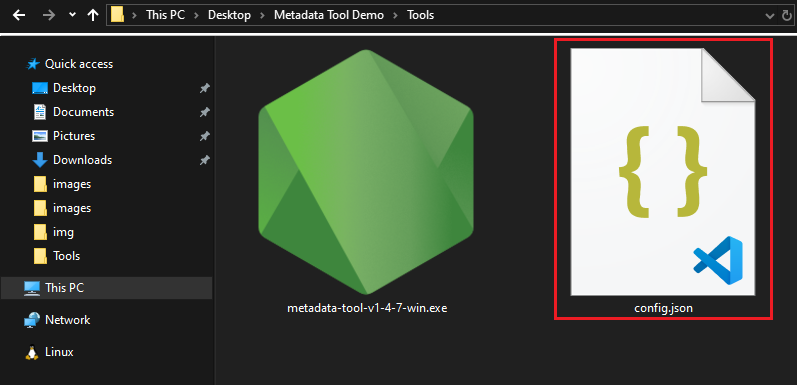Open the address bar history dropdown
The width and height of the screenshot is (797, 385).
pos(770,16)
